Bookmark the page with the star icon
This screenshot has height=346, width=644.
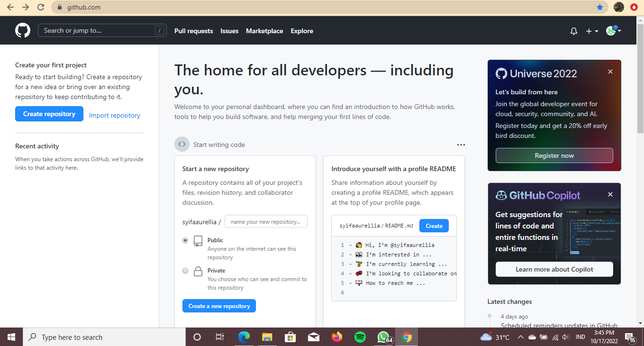(x=600, y=7)
